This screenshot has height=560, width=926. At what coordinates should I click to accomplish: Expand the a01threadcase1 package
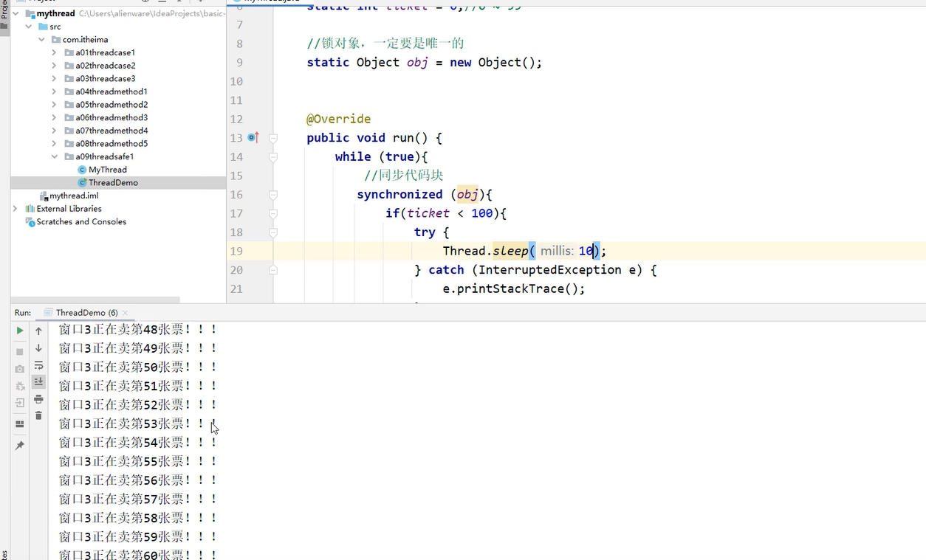click(x=55, y=52)
